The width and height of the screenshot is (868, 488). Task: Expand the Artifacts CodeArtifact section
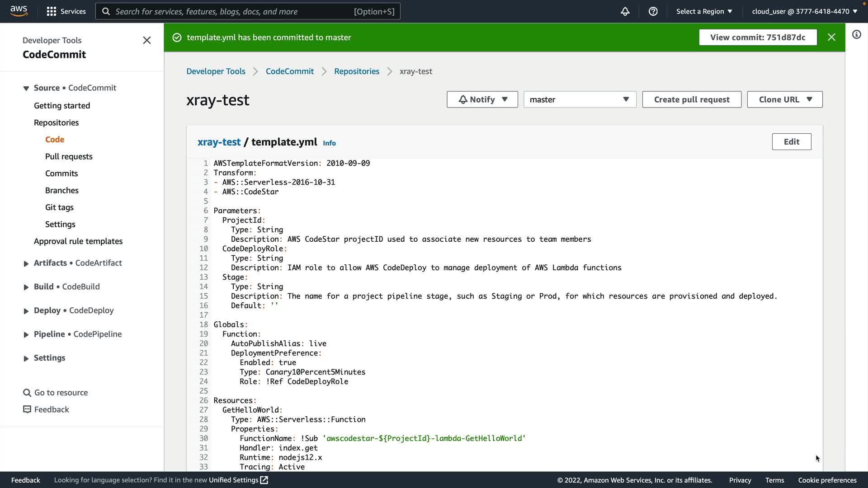[26, 263]
